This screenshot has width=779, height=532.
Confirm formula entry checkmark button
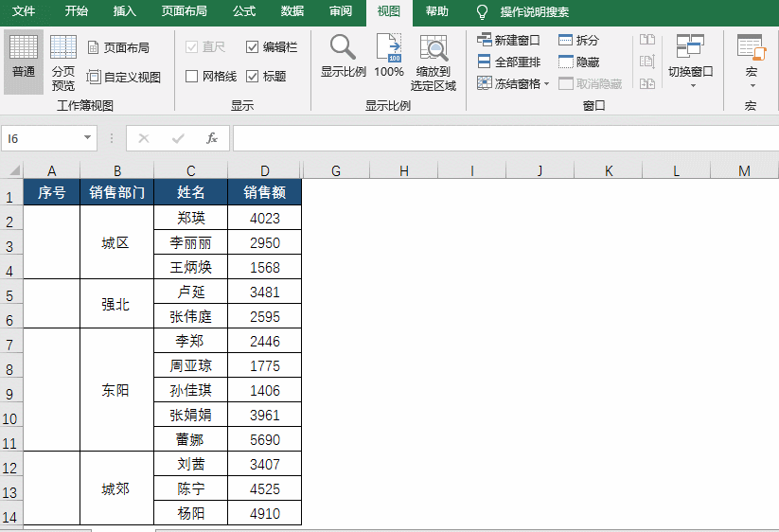click(x=178, y=138)
